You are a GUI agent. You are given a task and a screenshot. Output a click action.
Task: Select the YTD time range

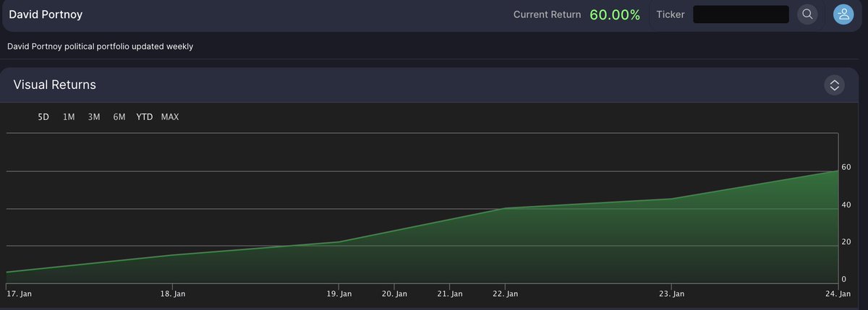tap(145, 117)
